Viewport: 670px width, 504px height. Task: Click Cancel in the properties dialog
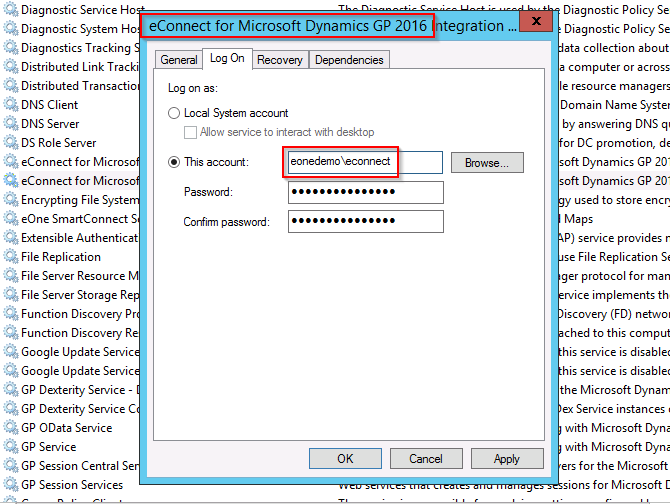pyautogui.click(x=426, y=459)
